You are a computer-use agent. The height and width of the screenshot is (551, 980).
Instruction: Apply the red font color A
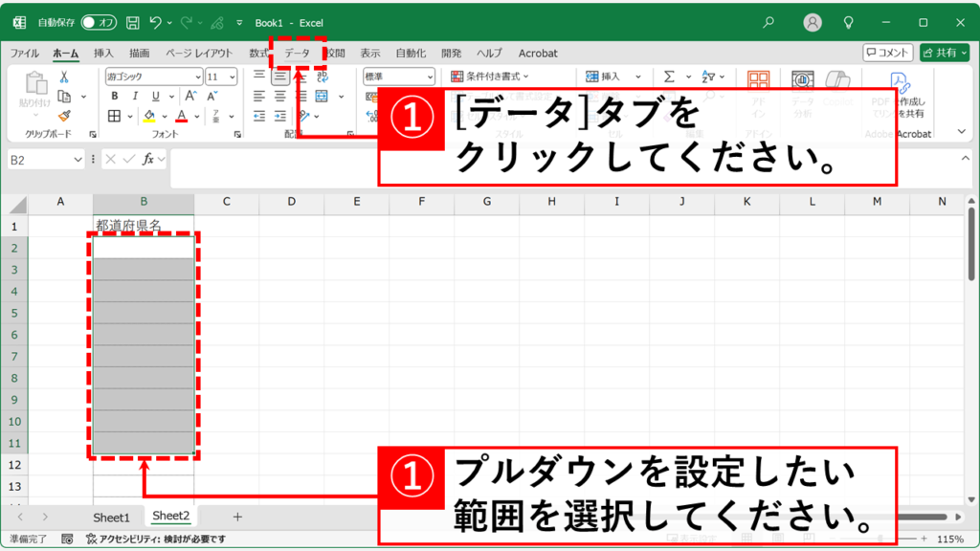(182, 116)
